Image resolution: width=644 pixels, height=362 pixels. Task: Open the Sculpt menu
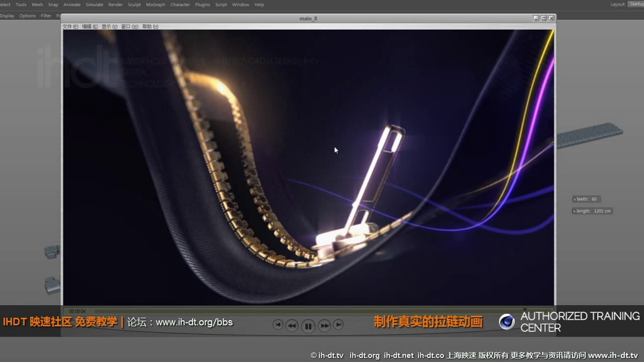pyautogui.click(x=134, y=5)
